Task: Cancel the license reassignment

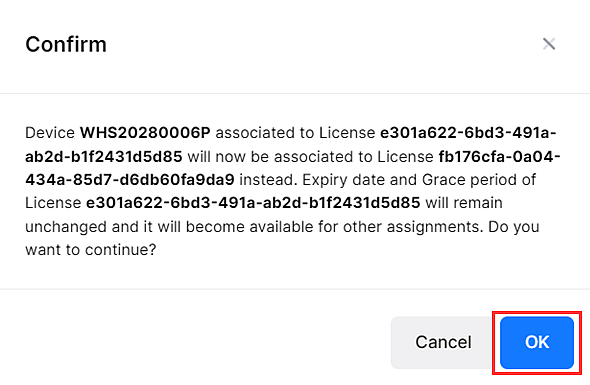Action: [x=443, y=342]
